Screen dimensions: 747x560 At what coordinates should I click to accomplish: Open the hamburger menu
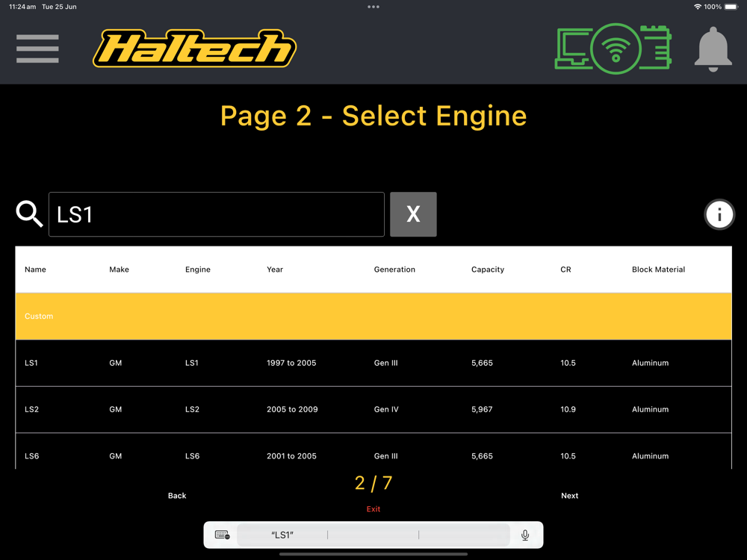pos(37,49)
